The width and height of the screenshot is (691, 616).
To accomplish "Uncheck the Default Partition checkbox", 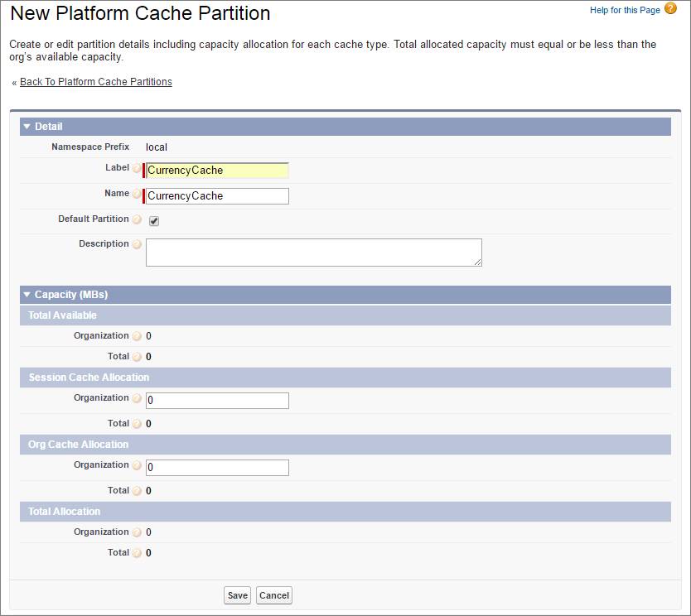I will click(154, 221).
